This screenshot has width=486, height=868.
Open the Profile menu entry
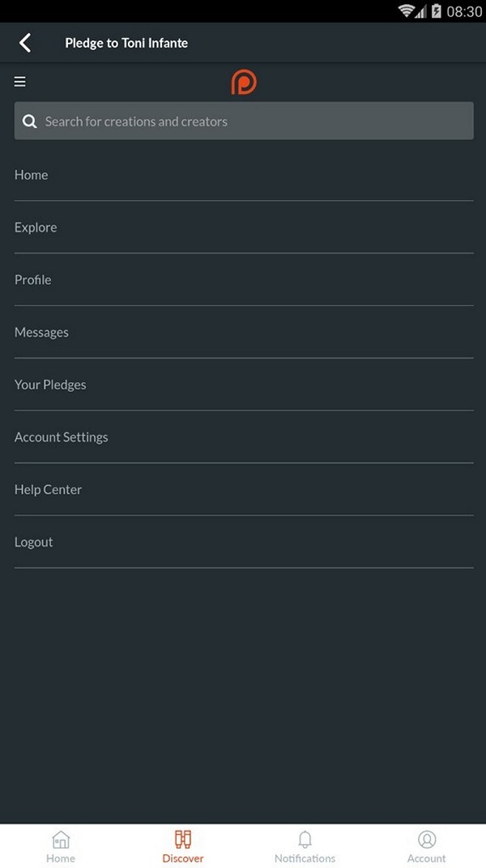[x=244, y=280]
